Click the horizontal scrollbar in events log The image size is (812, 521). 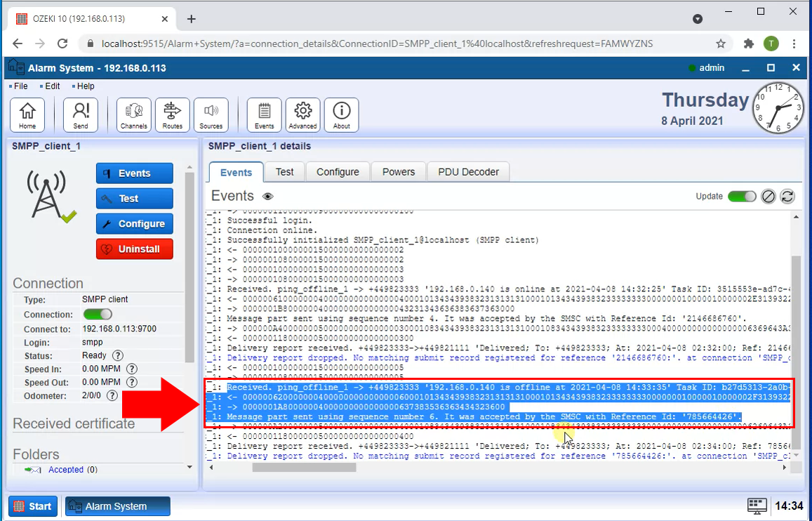[304, 467]
